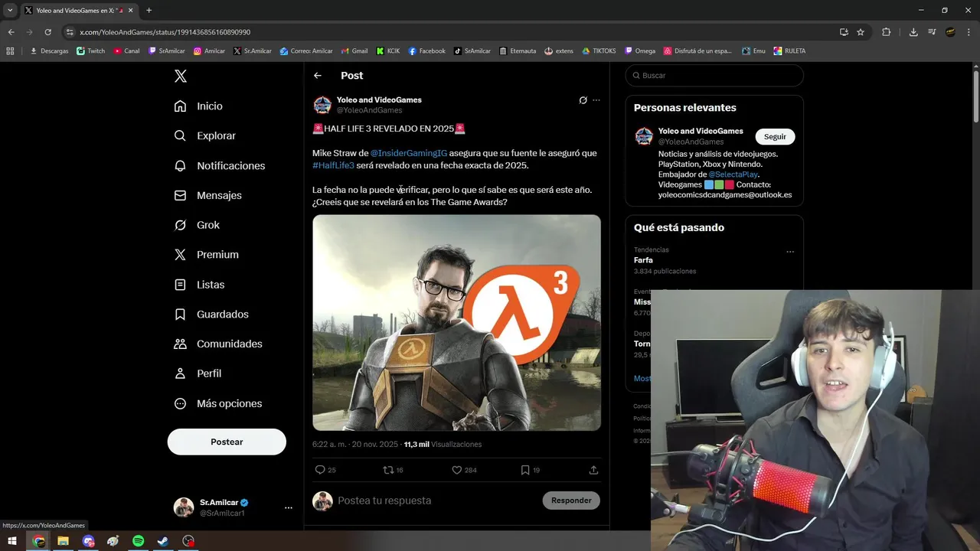Click the Grok icon on the post

[583, 100]
